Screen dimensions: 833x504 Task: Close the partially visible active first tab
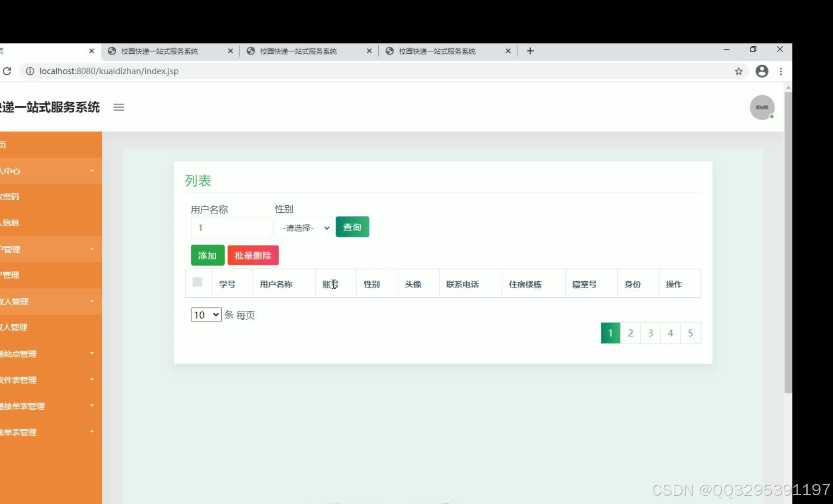coord(92,51)
